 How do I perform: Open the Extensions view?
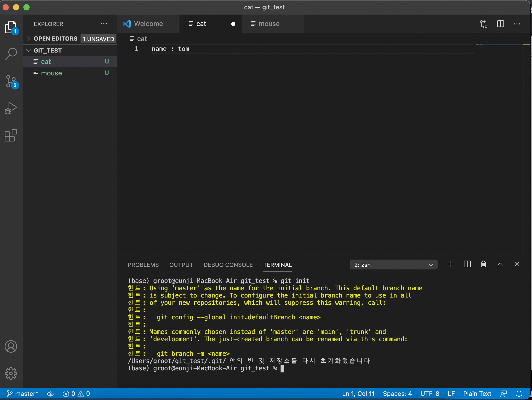pos(11,135)
